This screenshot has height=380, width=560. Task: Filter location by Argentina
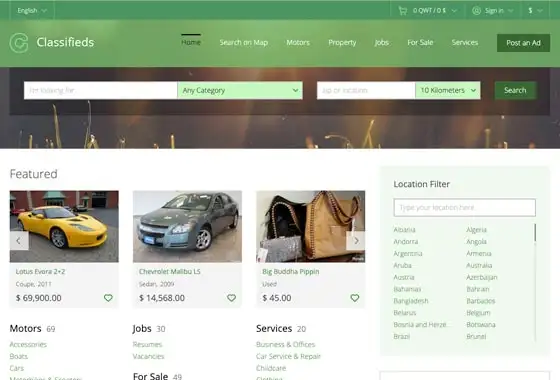pos(408,253)
